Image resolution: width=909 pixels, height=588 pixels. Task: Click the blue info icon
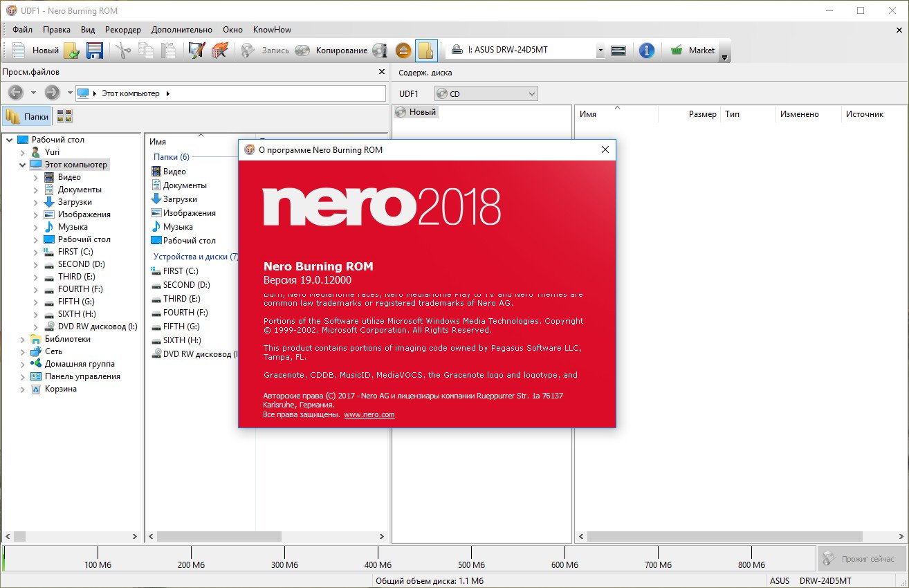click(647, 50)
